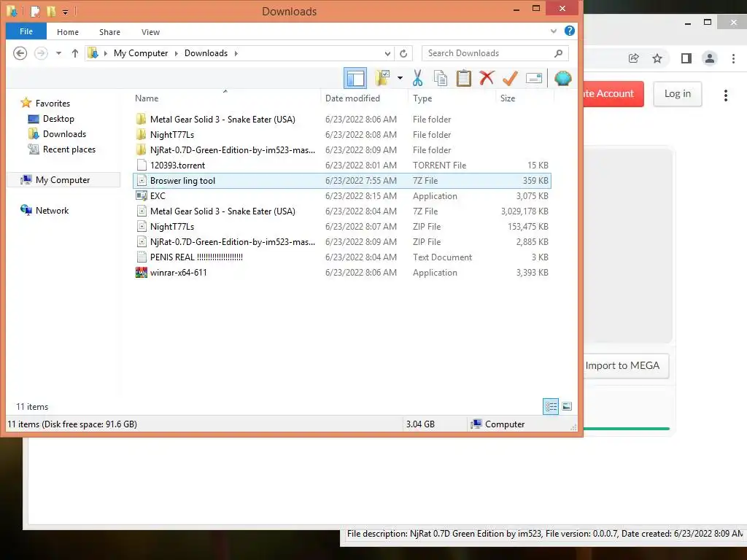The height and width of the screenshot is (560, 747).
Task: Toggle the browser side panel icon
Action: pyautogui.click(x=686, y=58)
